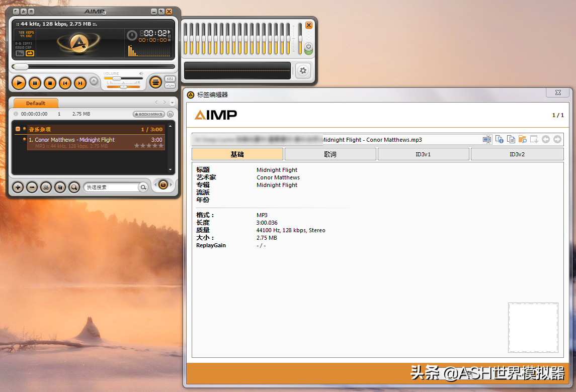This screenshot has height=392, width=576.
Task: Open the BOOKMARKS button
Action: point(149,114)
